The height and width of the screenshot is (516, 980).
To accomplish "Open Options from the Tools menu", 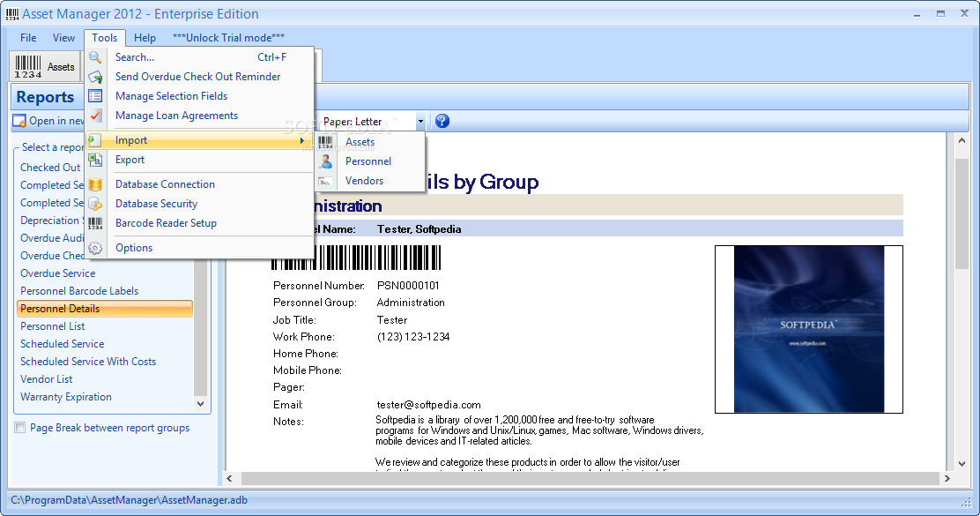I will [200, 249].
